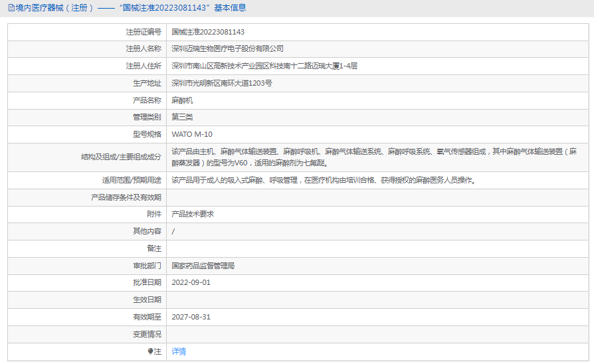Click the 其他内容 label cell
This screenshot has height=364, width=594.
pos(87,231)
